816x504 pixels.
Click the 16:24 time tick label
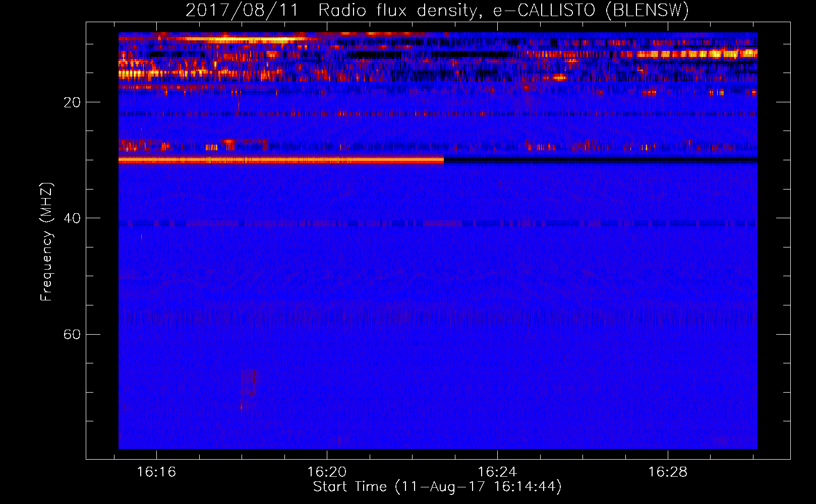tap(497, 472)
